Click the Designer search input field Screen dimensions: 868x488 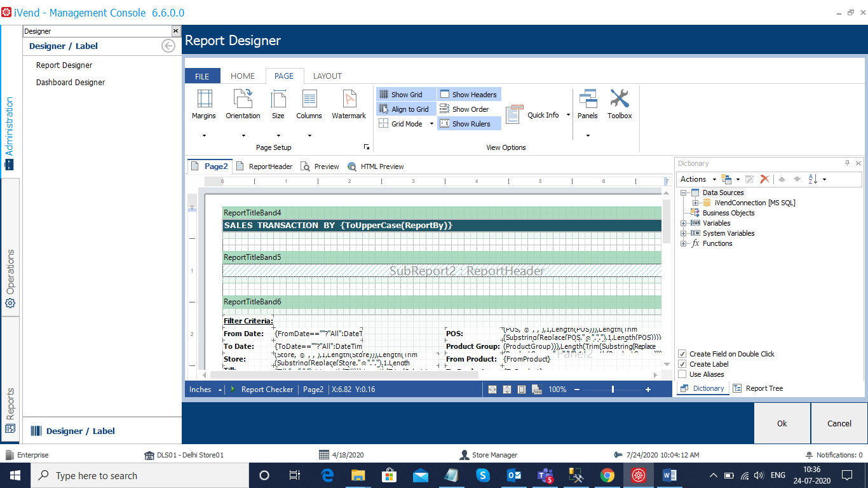coord(97,31)
